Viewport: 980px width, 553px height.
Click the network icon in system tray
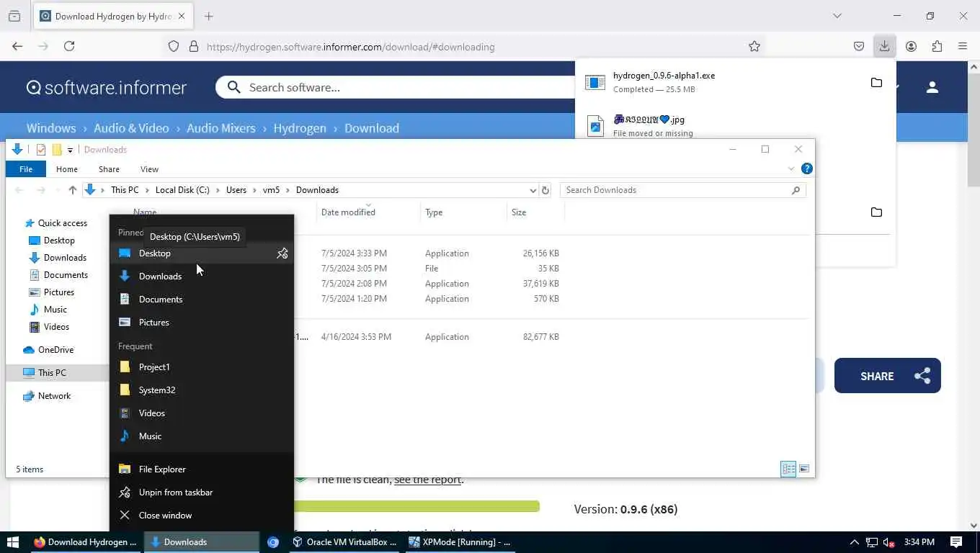click(x=872, y=542)
